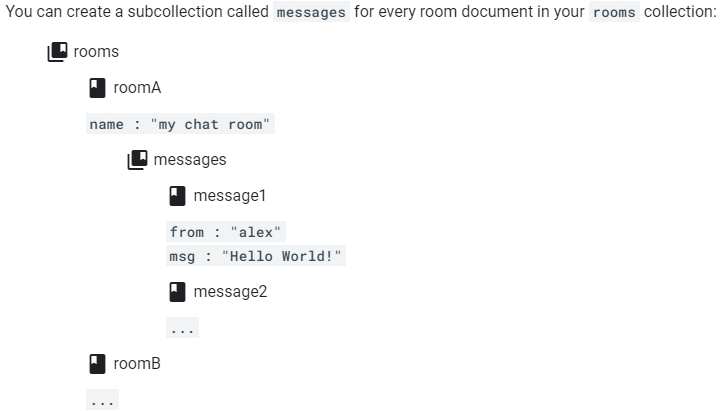
Task: Select the rooms collection label
Action: (96, 52)
